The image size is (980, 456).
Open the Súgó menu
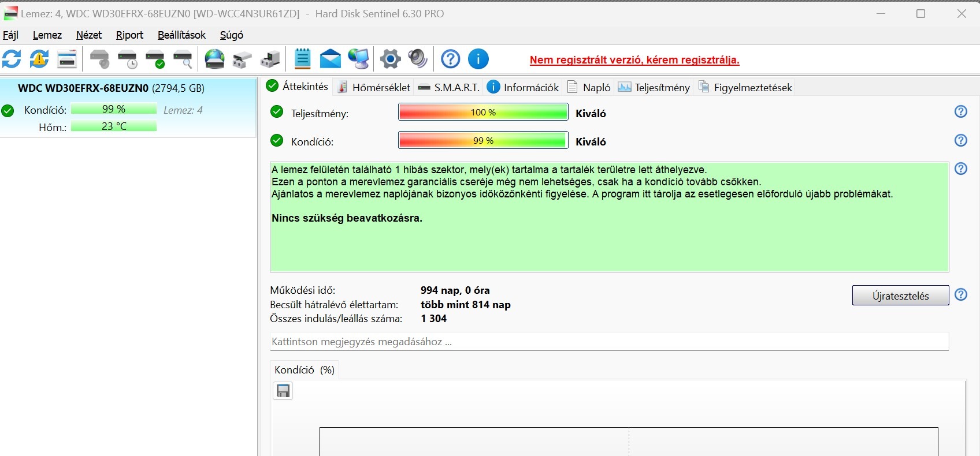click(x=232, y=35)
